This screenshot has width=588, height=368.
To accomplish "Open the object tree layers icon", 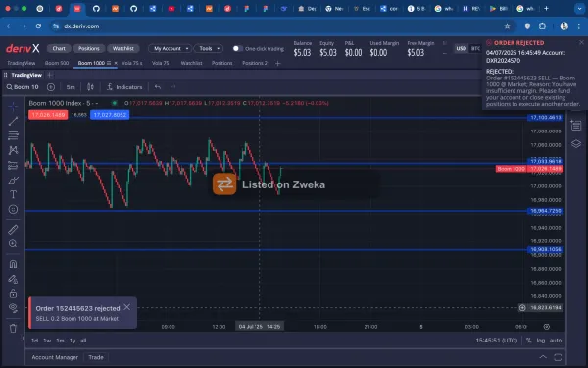I will pyautogui.click(x=576, y=144).
